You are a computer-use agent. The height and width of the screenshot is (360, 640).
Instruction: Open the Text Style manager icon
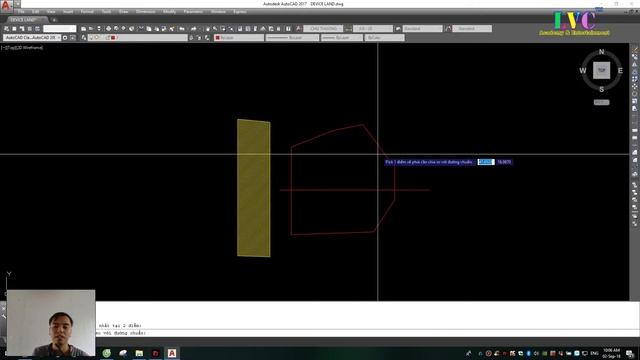pyautogui.click(x=299, y=29)
